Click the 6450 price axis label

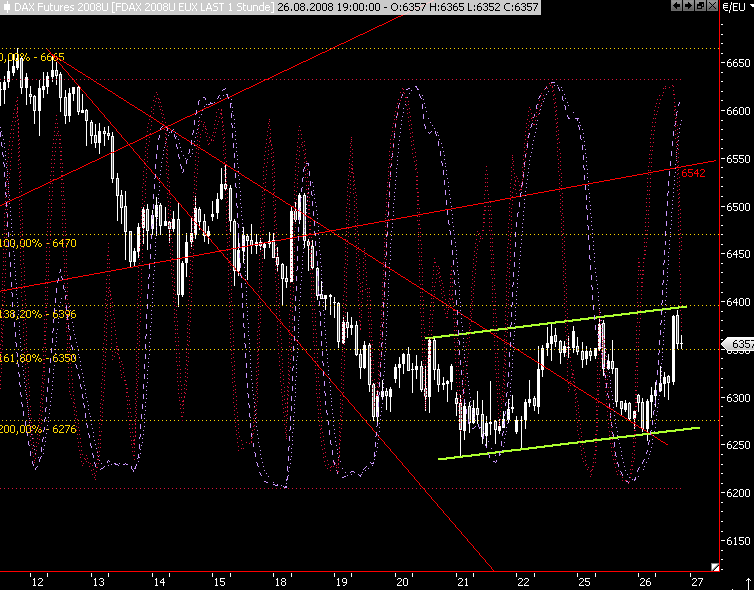pyautogui.click(x=738, y=254)
